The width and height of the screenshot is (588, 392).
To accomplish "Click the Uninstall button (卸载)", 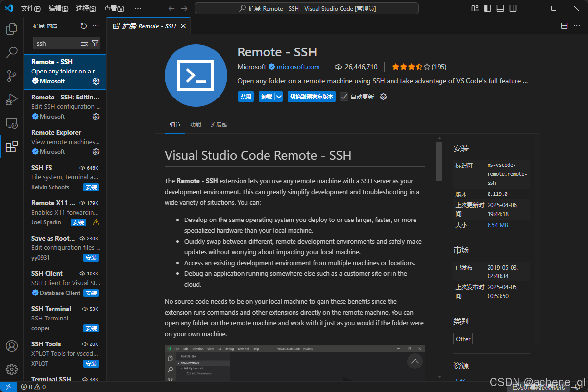I will click(x=267, y=97).
